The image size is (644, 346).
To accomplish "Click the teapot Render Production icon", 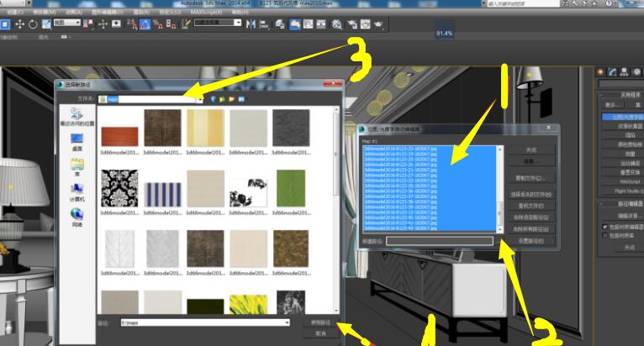I will (378, 24).
